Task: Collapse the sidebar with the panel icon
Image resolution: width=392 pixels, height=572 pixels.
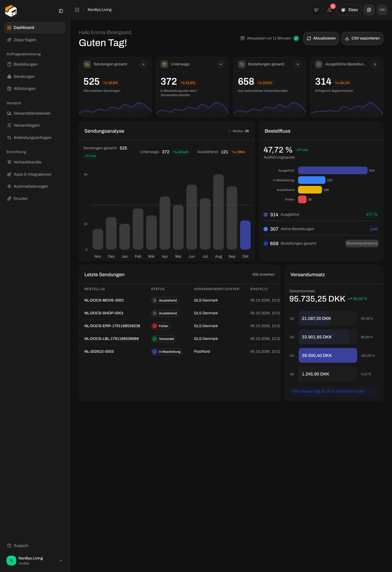Action: (x=61, y=11)
